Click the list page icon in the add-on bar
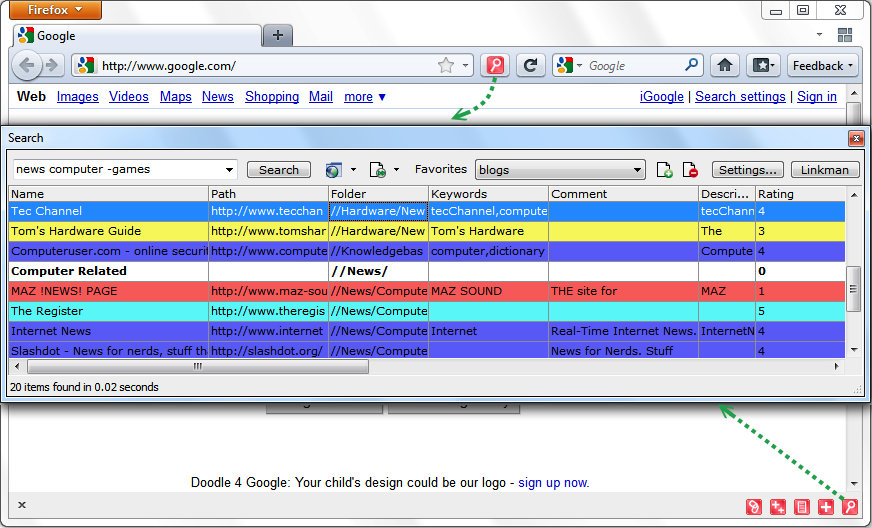This screenshot has height=528, width=872. (x=801, y=507)
